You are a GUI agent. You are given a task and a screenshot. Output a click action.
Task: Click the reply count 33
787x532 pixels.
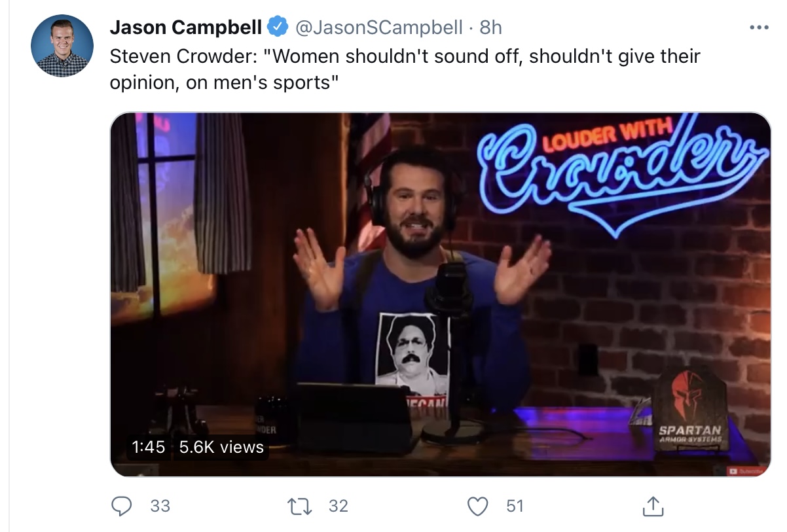tap(160, 506)
